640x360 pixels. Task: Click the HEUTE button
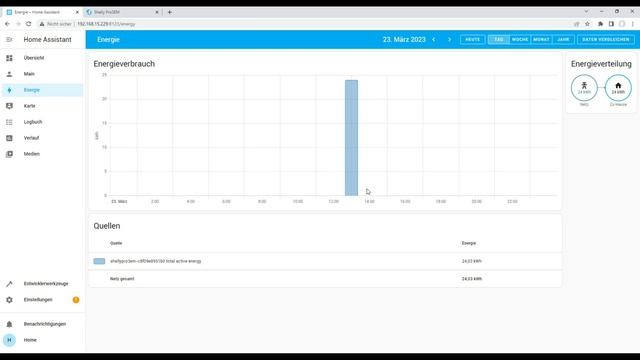tap(473, 40)
